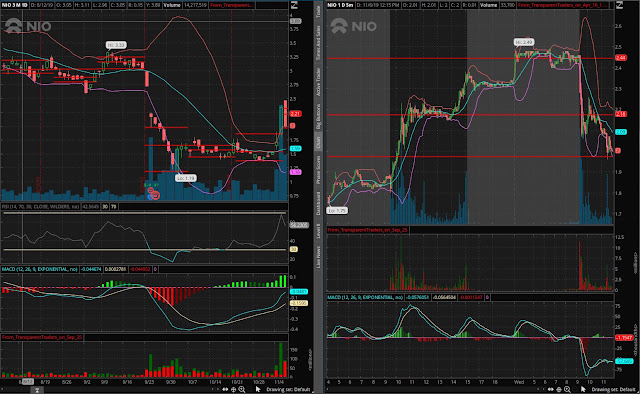Click the pan crosshair icon under right chart
Image resolution: width=640 pixels, height=394 pixels.
[x=559, y=390]
